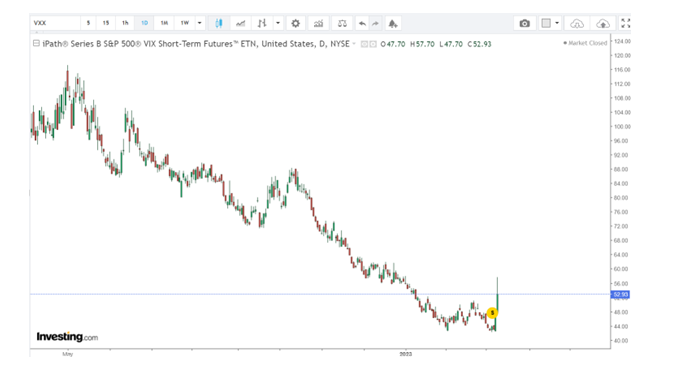Click the 100.00 price axis label
690x373 pixels.
pyautogui.click(x=622, y=127)
